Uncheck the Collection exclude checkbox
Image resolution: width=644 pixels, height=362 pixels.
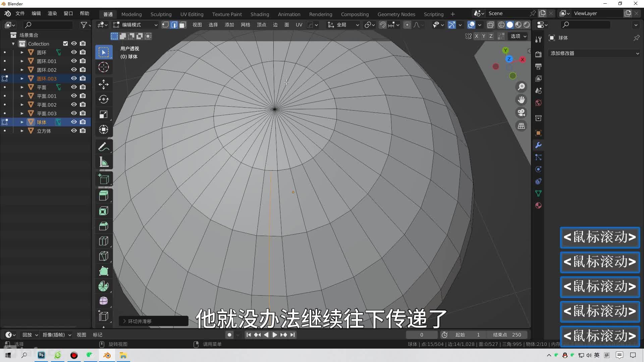click(65, 44)
